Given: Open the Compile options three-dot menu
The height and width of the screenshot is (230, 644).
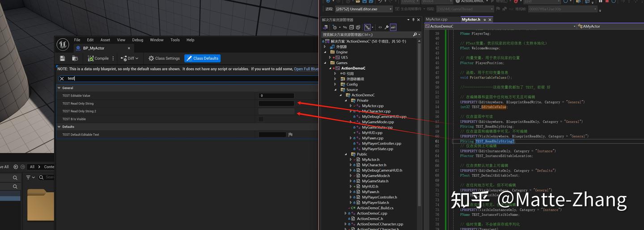Looking at the screenshot, I should pos(113,59).
